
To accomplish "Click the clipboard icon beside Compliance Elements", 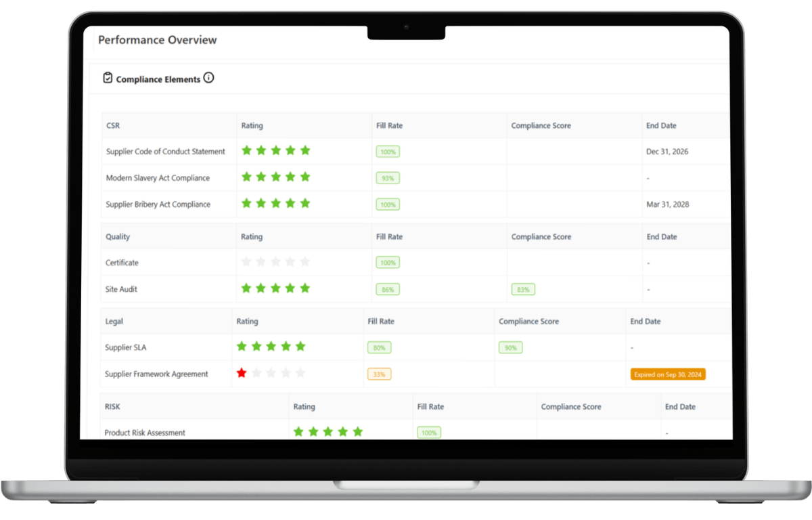I will click(108, 78).
